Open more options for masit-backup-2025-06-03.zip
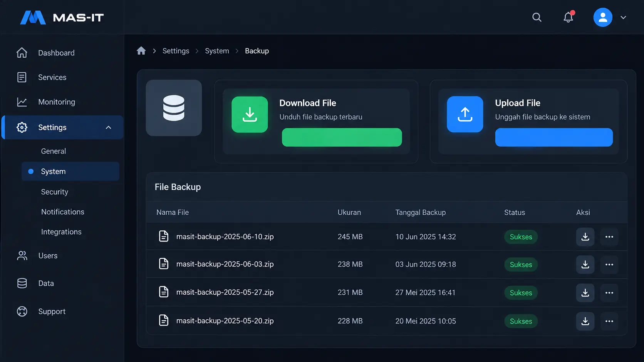The width and height of the screenshot is (644, 362). [x=609, y=264]
